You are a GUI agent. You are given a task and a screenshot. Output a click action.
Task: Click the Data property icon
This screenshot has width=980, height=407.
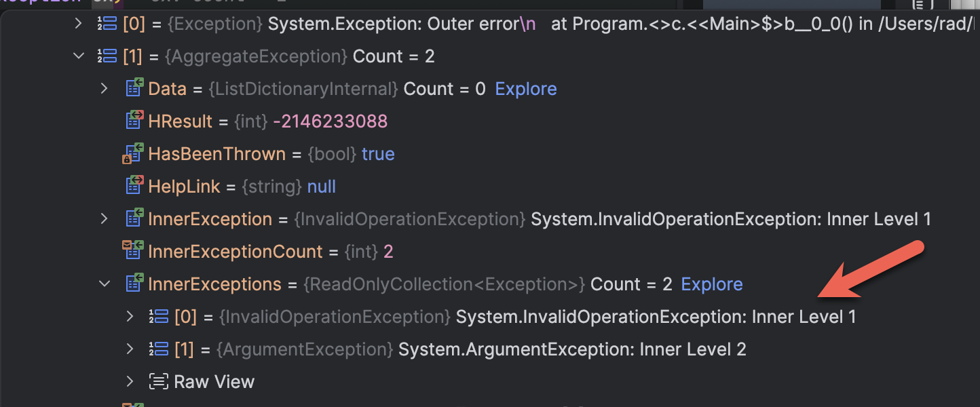point(134,89)
